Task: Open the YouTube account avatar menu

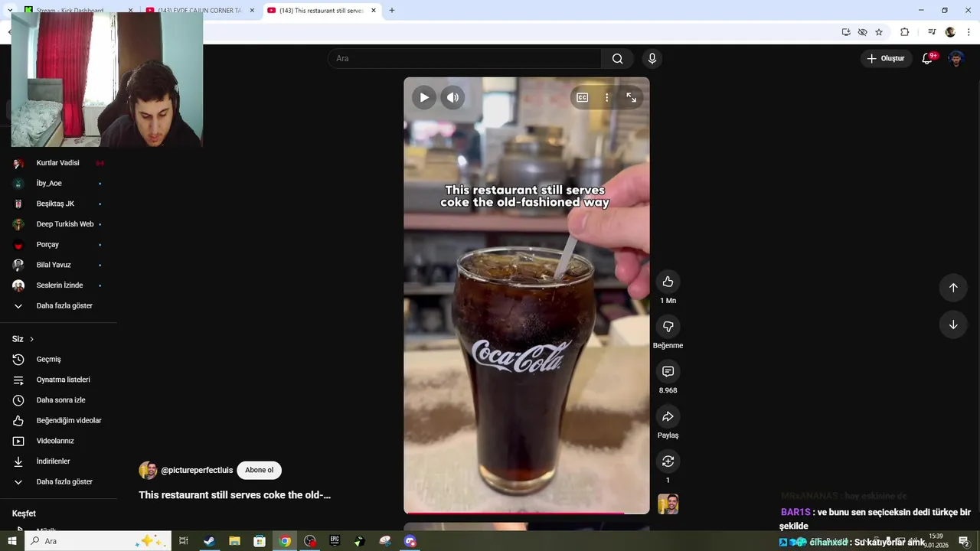Action: [956, 58]
